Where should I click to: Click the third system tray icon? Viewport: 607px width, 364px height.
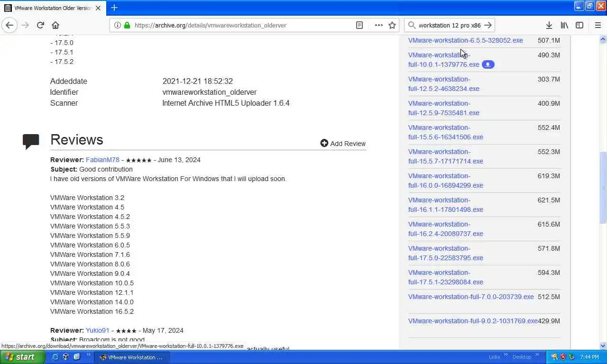[x=571, y=357]
